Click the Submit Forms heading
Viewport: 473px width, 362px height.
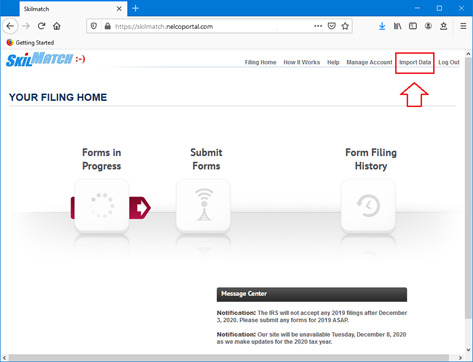point(206,159)
